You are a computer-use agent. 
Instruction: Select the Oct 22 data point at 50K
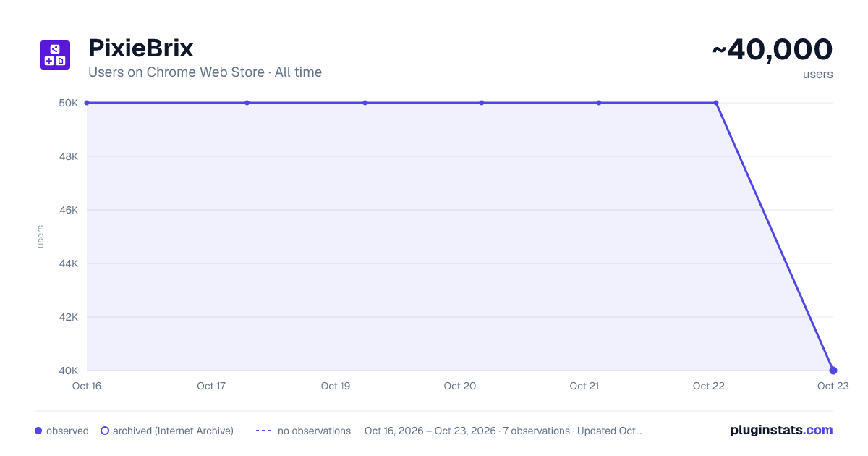pyautogui.click(x=716, y=103)
